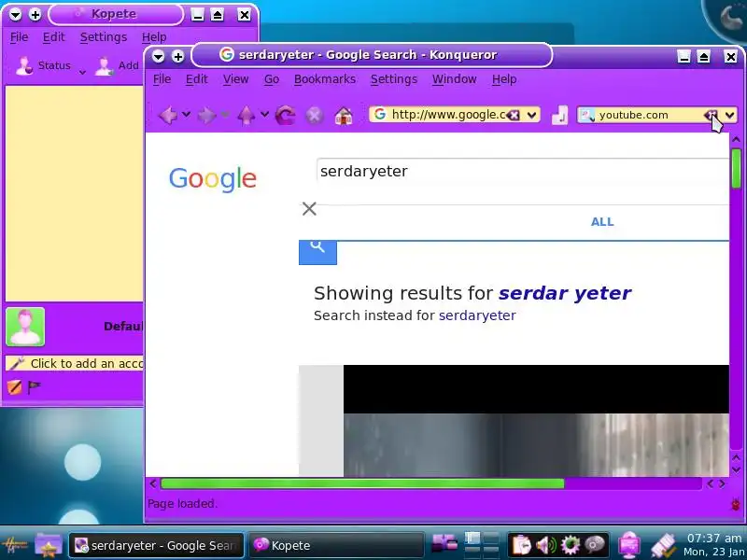Image resolution: width=747 pixels, height=560 pixels.
Task: Go back in Konqueror history
Action: coord(168,115)
